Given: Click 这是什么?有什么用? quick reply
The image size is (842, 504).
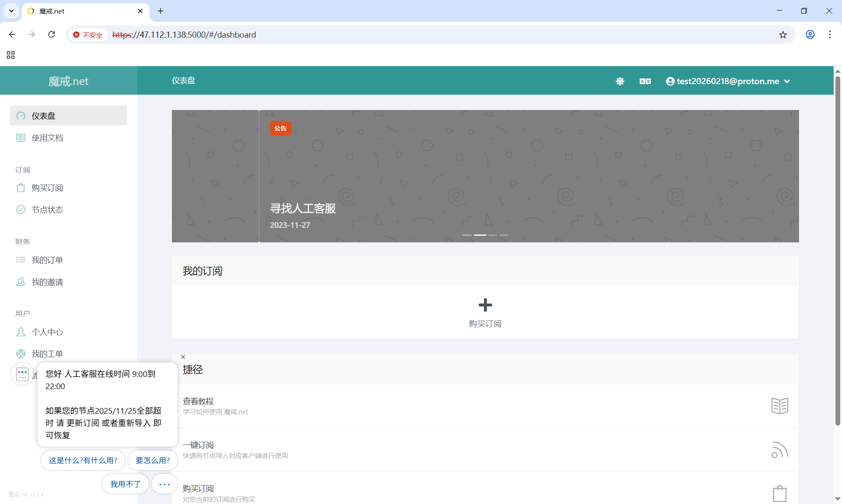Looking at the screenshot, I should pyautogui.click(x=83, y=460).
